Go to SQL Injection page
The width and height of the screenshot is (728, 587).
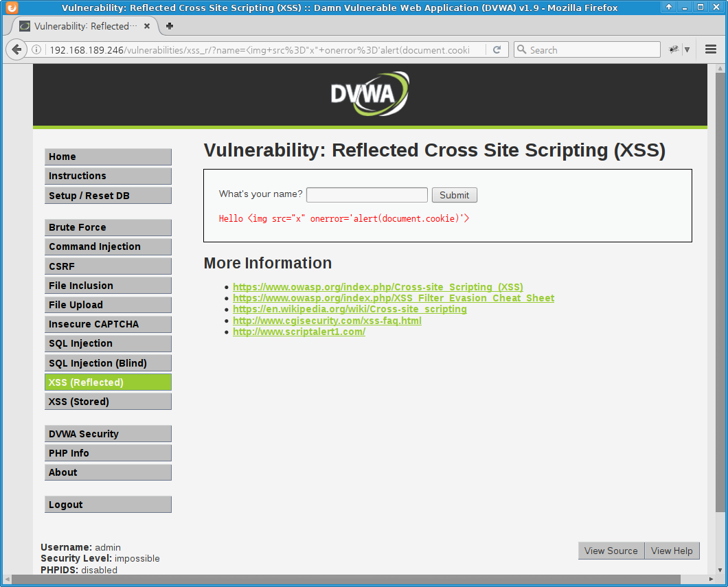(109, 343)
